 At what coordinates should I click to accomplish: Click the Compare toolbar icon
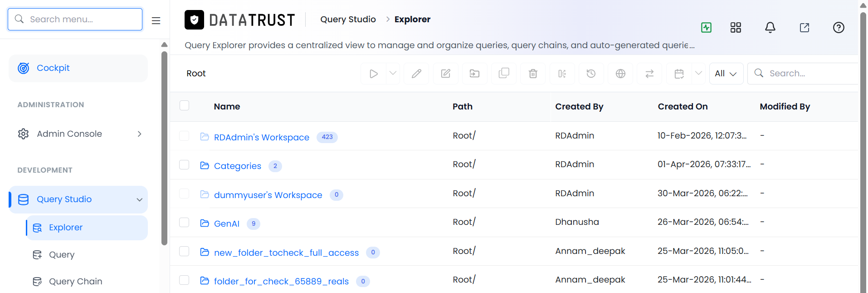562,74
